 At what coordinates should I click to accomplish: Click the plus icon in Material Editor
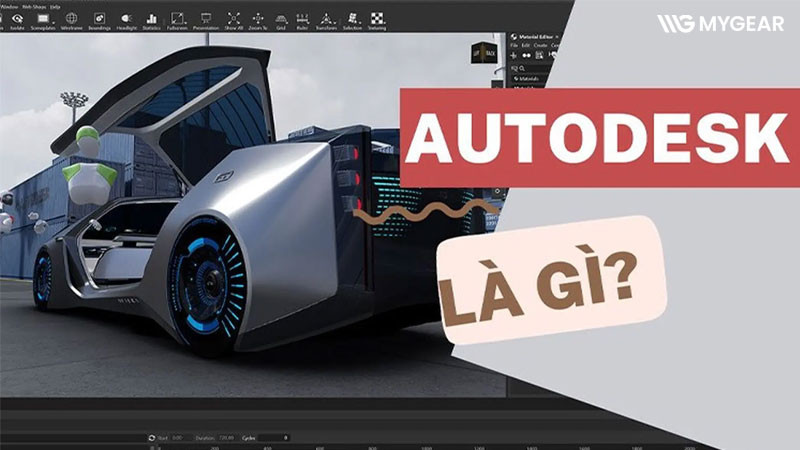513,55
